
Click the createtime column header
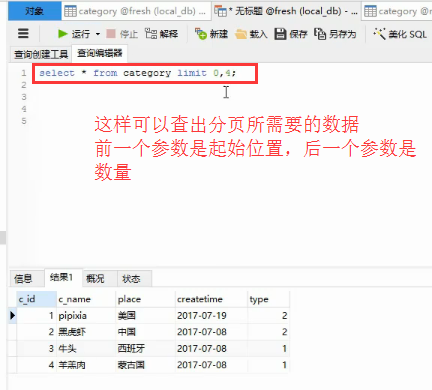[x=211, y=299]
